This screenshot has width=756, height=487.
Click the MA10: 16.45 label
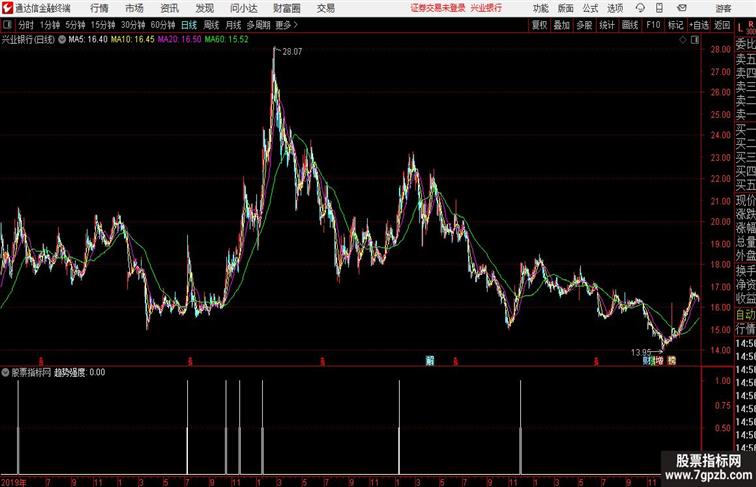coord(133,40)
